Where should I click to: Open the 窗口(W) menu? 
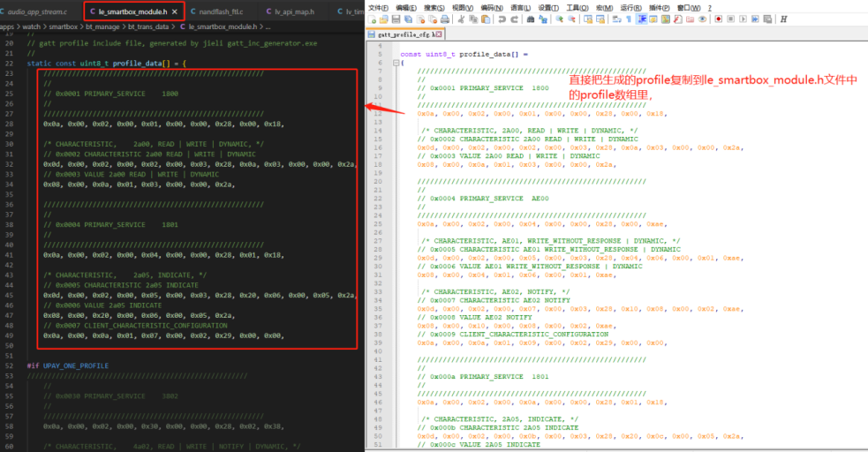(x=690, y=8)
